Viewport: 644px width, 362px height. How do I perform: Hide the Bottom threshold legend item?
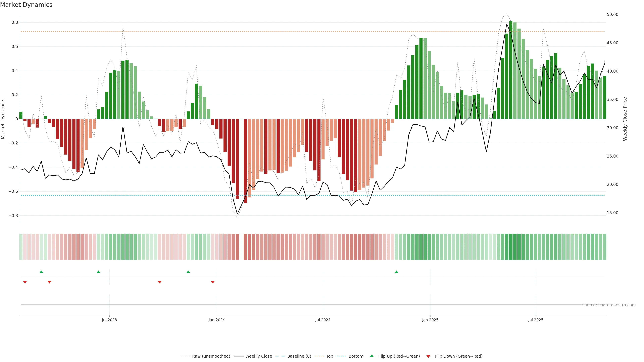pyautogui.click(x=356, y=356)
